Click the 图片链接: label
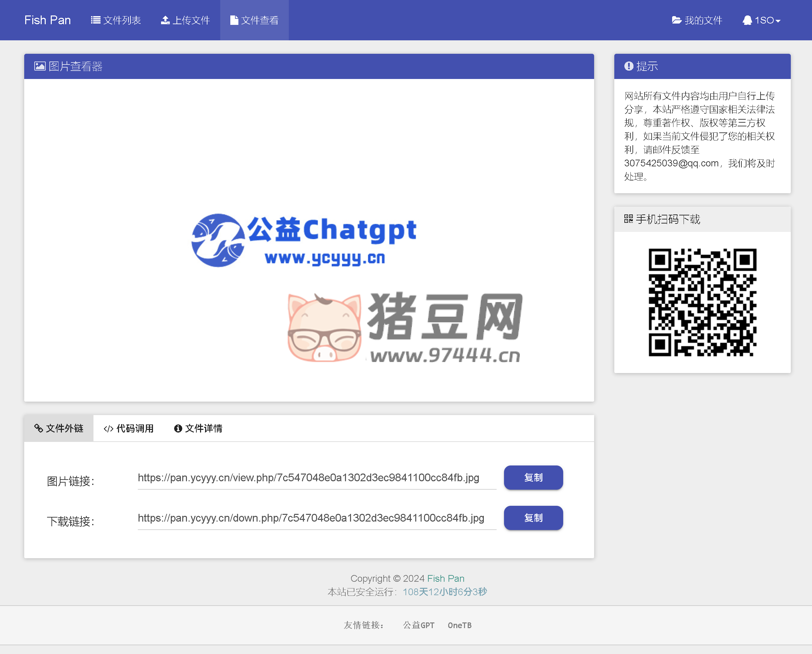This screenshot has width=812, height=654. coord(71,481)
